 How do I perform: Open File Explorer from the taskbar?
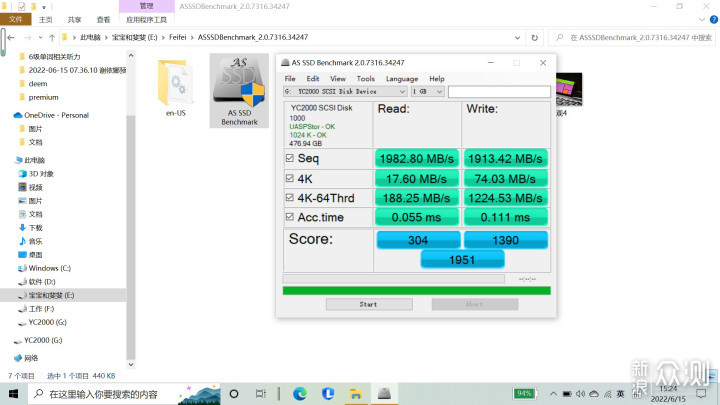click(356, 394)
